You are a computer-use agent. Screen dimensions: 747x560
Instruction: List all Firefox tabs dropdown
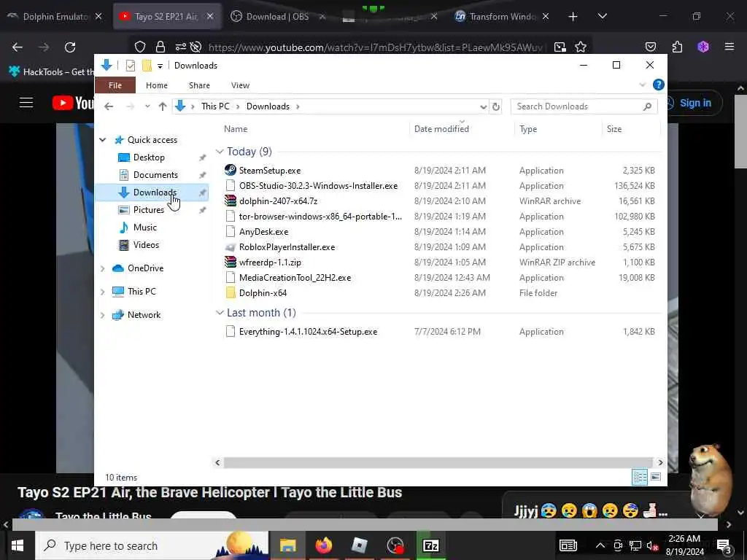pos(602,16)
